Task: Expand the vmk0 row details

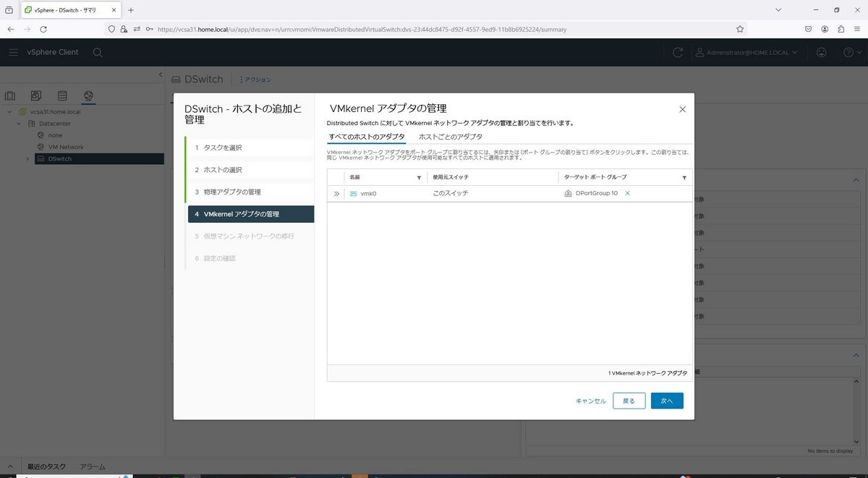Action: pyautogui.click(x=336, y=194)
